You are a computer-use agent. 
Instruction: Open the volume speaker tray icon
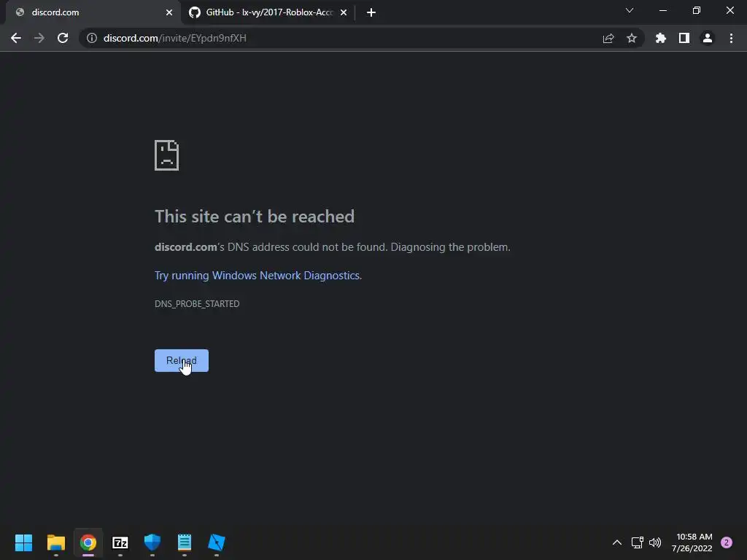click(x=656, y=542)
